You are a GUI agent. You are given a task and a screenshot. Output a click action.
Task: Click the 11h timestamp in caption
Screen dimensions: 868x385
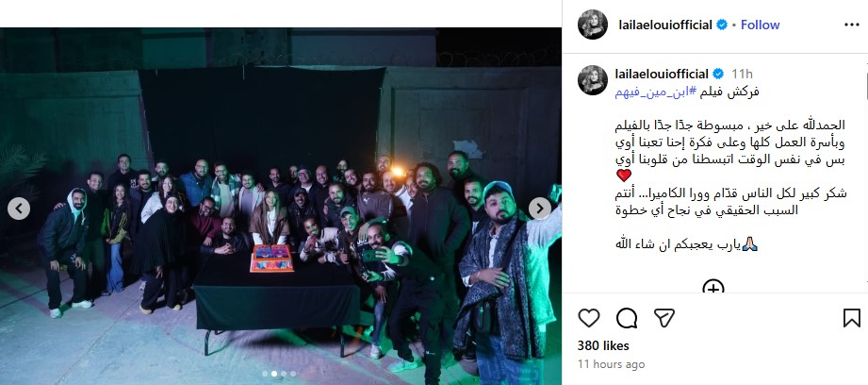(742, 74)
